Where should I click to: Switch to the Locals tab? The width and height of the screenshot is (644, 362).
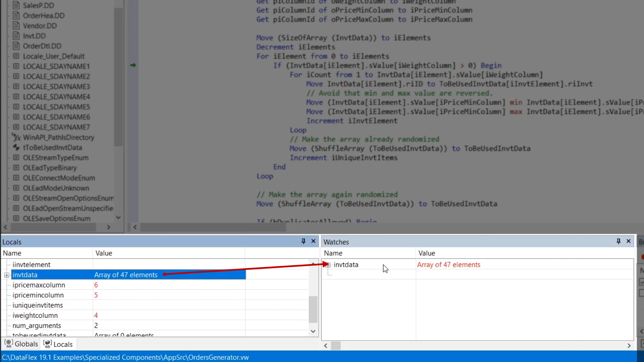click(x=58, y=344)
